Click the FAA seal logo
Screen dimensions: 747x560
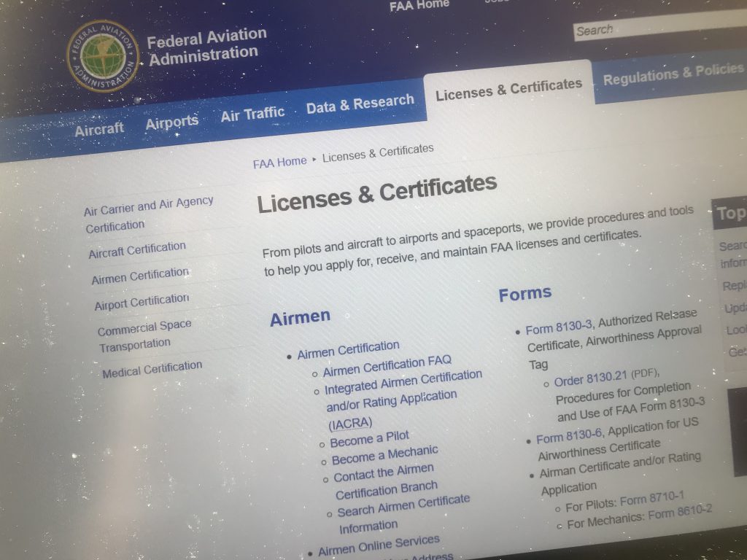[x=103, y=56]
